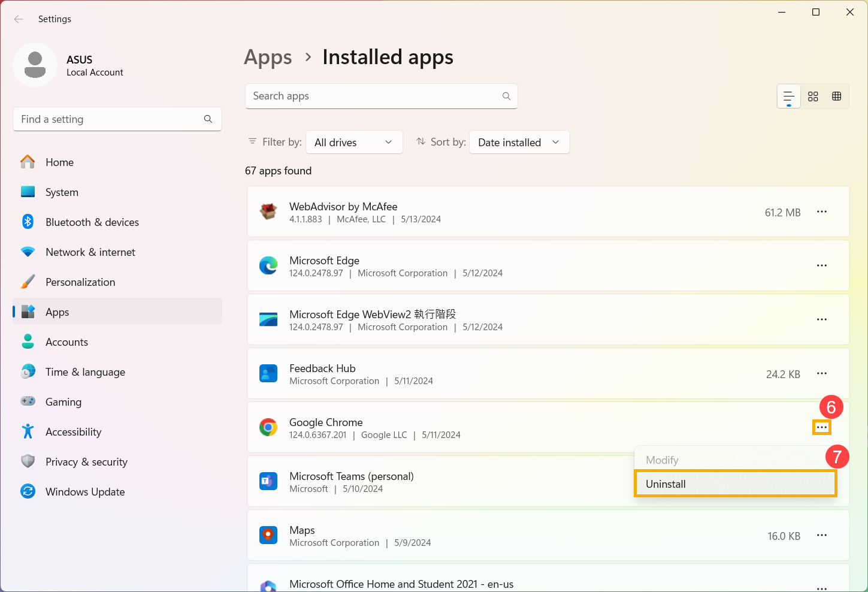
Task: Open more options for WebAdvisor by McAfee
Action: click(x=822, y=212)
